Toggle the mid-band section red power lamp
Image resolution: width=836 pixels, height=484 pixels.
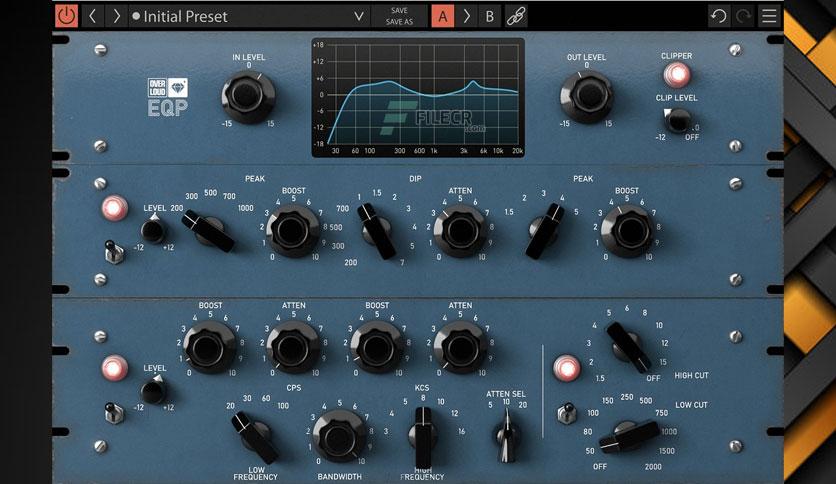coord(115,208)
